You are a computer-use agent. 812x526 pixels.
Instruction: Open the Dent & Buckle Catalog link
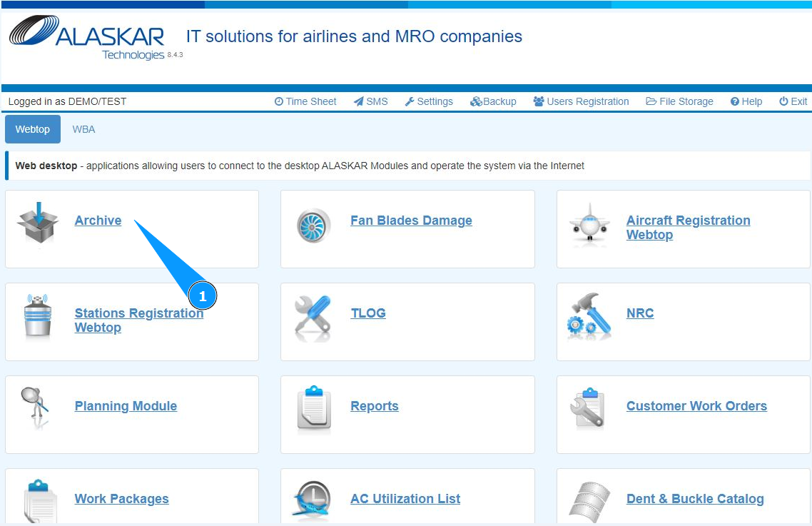click(x=695, y=499)
